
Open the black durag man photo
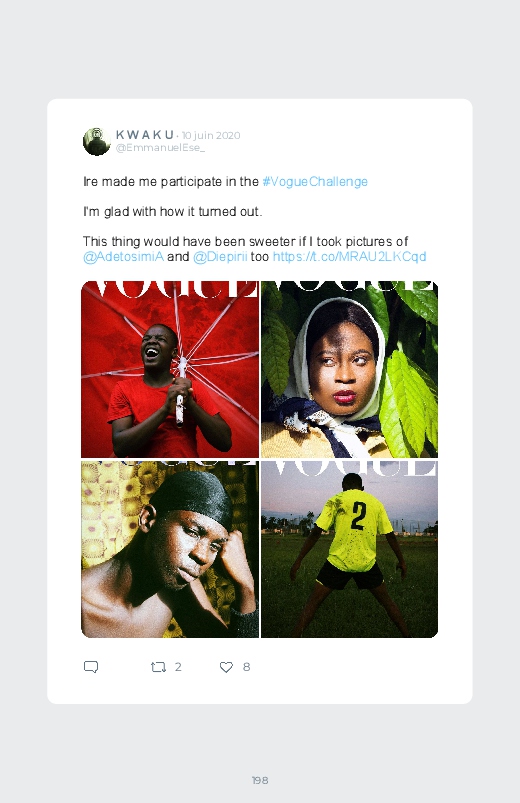[170, 549]
